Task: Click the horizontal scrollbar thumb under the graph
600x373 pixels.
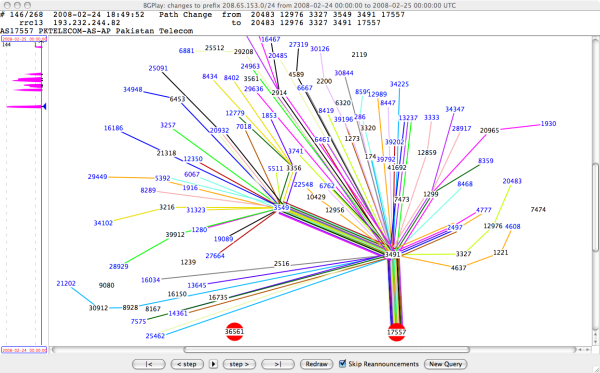Action: tap(326, 350)
